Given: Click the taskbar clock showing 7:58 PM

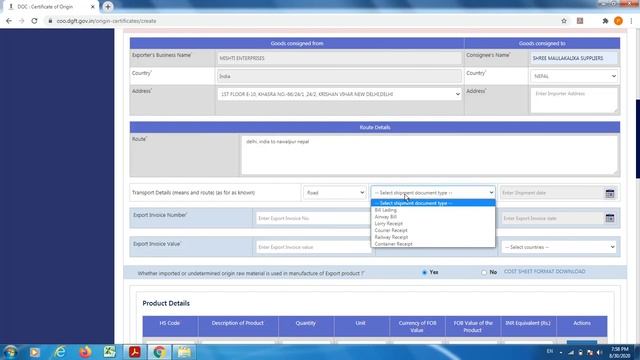Looking at the screenshot, I should 620,352.
